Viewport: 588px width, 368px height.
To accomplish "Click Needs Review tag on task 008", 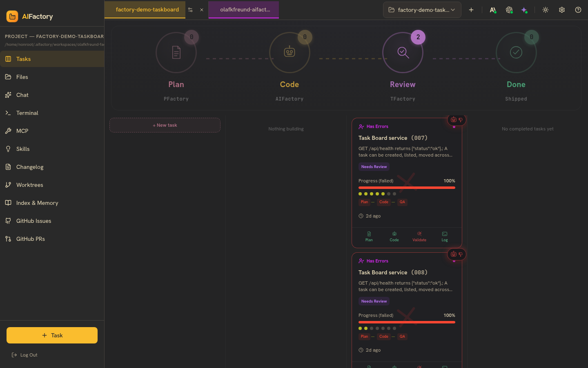I will point(374,301).
